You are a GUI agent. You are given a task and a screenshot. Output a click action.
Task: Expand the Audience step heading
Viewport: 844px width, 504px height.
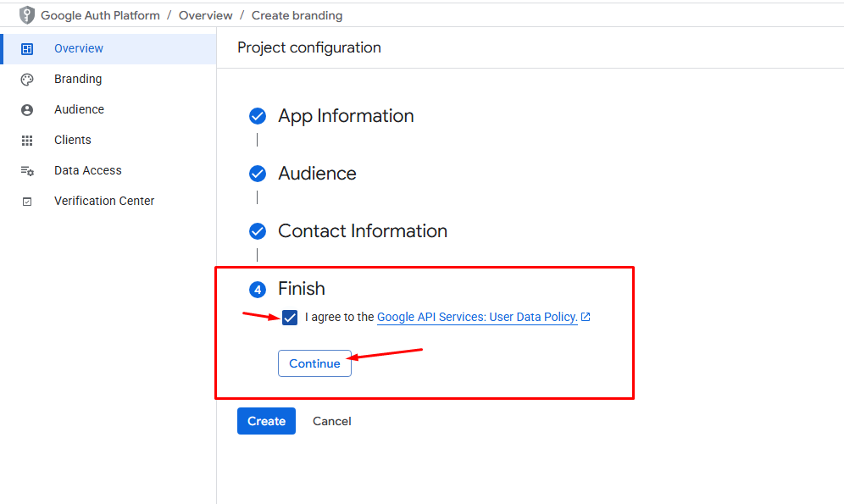tap(317, 173)
